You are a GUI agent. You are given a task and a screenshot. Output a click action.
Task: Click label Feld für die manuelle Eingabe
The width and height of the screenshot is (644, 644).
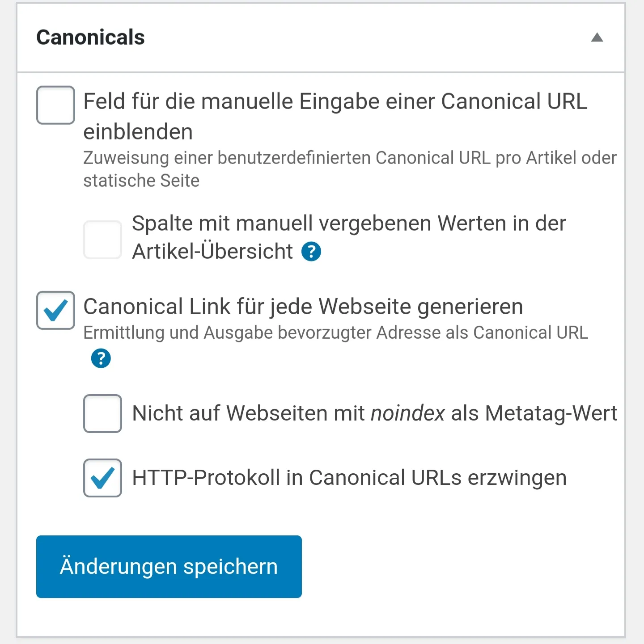tap(335, 116)
